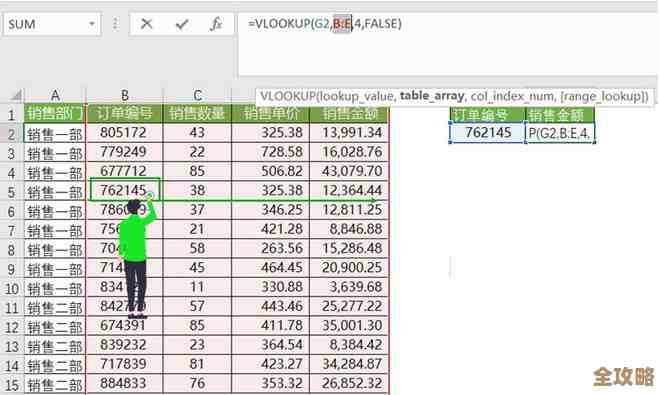Click unit price cell 353.32
Viewport: 660px width, 395px height.
point(271,384)
